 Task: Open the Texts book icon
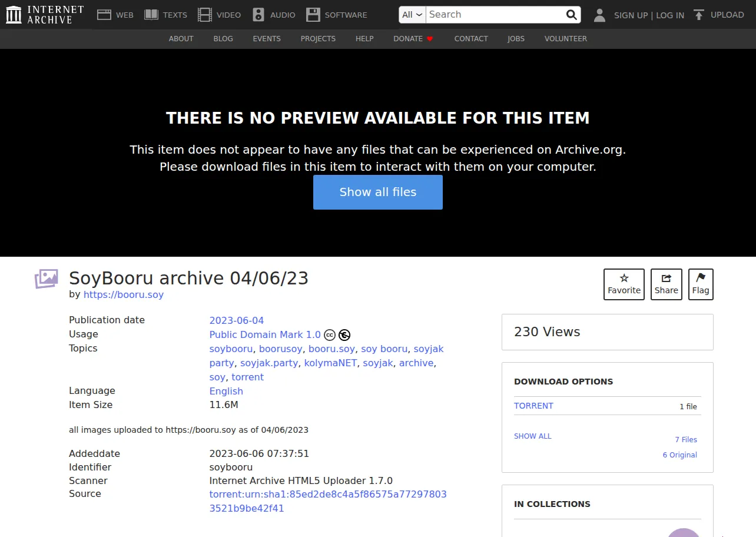click(x=151, y=15)
